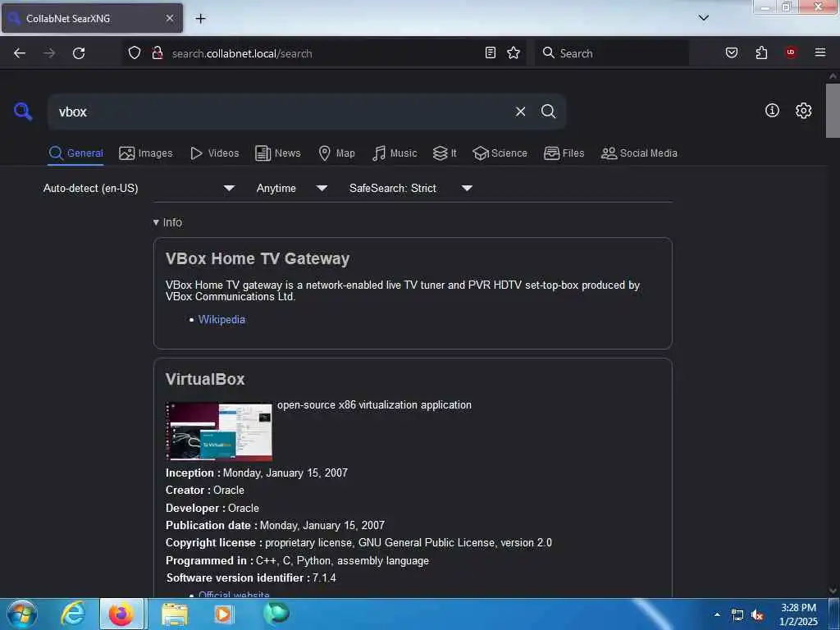
Task: Switch to the Science tab
Action: [x=500, y=153]
